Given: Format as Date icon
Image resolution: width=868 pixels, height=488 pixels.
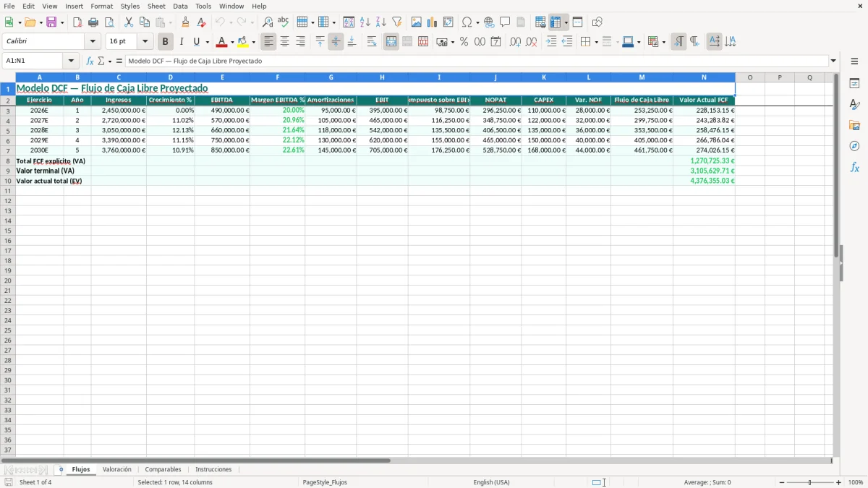Looking at the screenshot, I should pos(496,42).
